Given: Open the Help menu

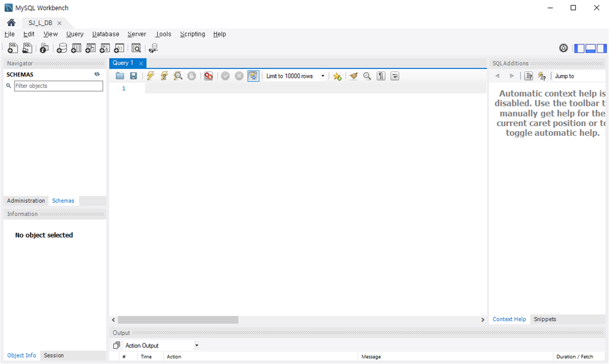Looking at the screenshot, I should pyautogui.click(x=220, y=34).
